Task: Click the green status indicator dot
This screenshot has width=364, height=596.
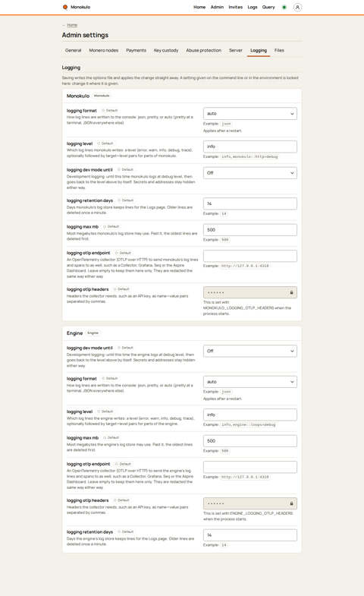Action: (x=284, y=8)
